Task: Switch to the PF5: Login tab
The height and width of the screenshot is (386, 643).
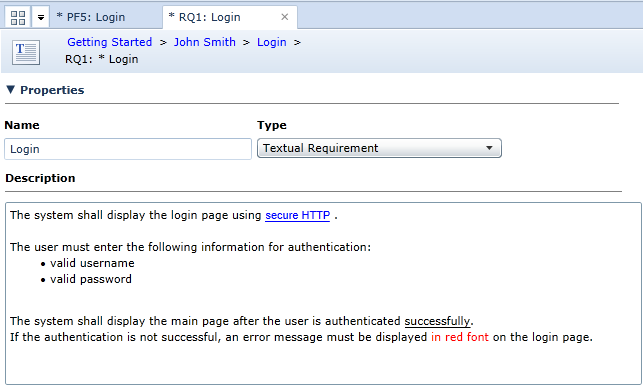Action: click(x=91, y=17)
